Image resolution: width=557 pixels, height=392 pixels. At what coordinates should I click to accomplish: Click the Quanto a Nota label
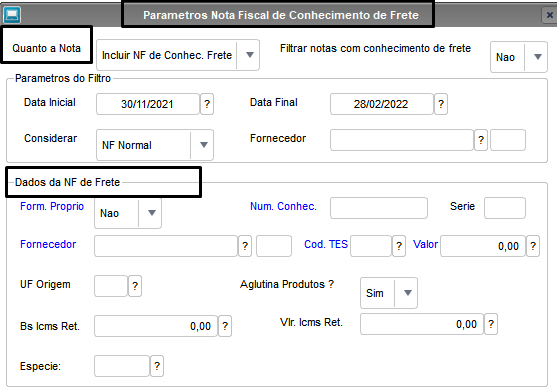47,48
